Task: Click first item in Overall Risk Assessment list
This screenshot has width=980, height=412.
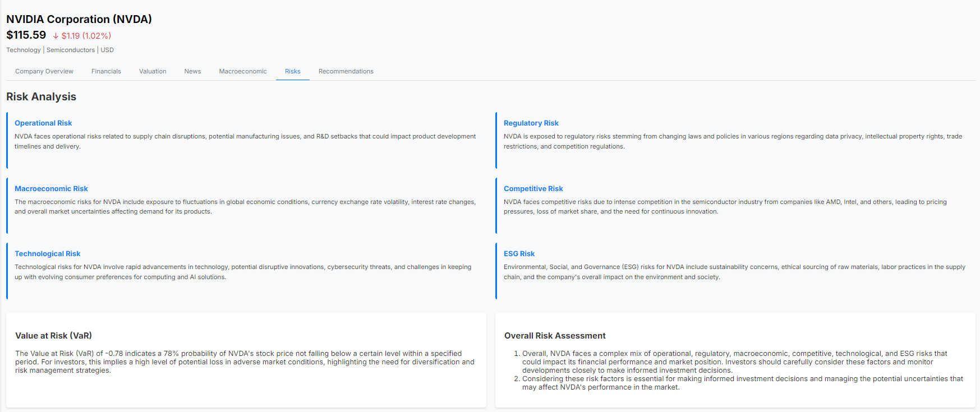Action: tap(735, 362)
